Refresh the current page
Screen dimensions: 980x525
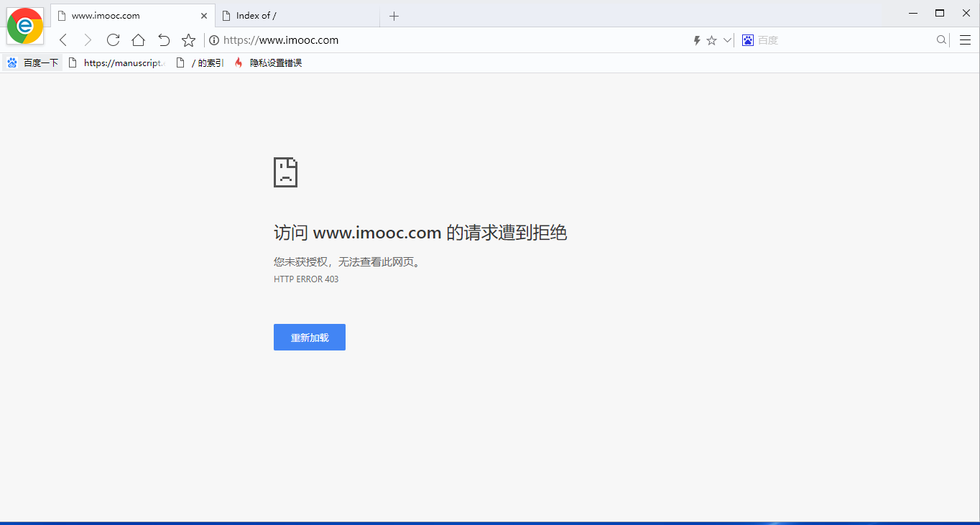tap(113, 40)
